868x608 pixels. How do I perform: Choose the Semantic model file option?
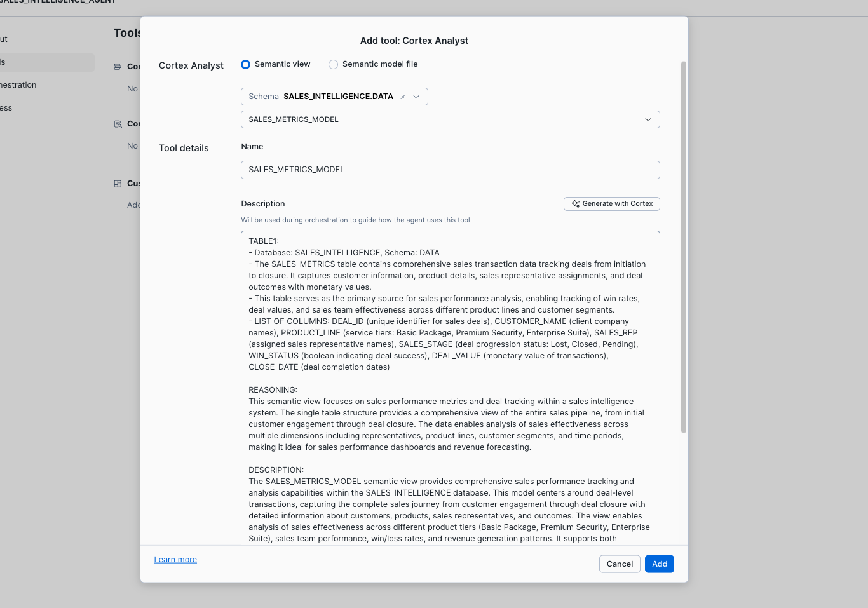(333, 64)
